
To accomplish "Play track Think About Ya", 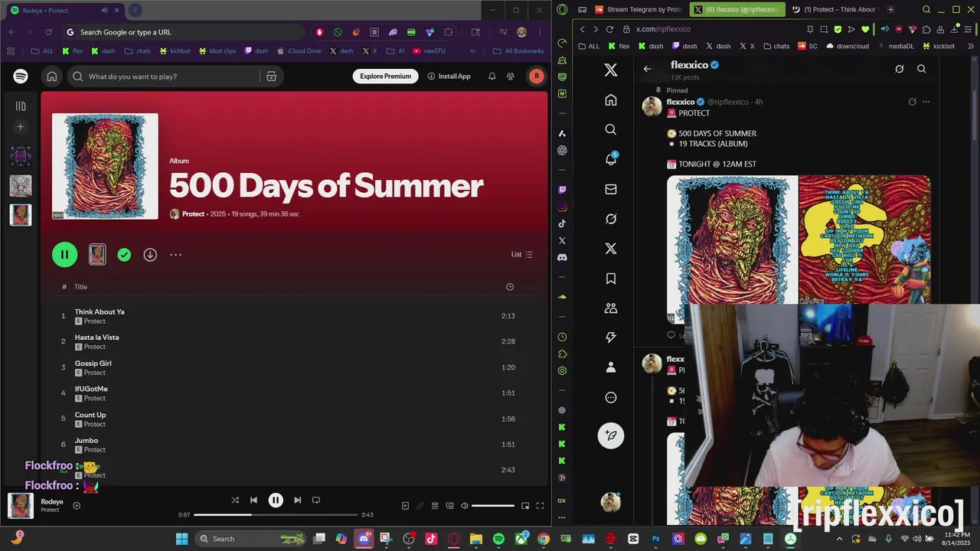I will click(100, 311).
